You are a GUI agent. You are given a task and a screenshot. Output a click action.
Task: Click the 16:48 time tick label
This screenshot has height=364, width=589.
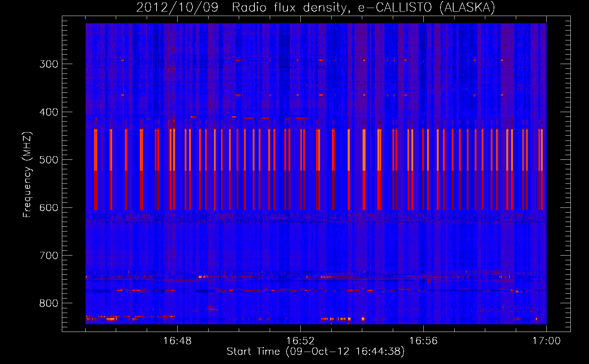coord(177,341)
